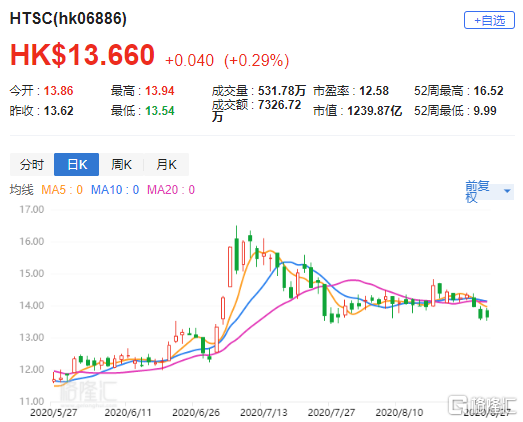The width and height of the screenshot is (523, 422).
Task: Click the 2020/5/27 date axis label
Action: (x=54, y=413)
